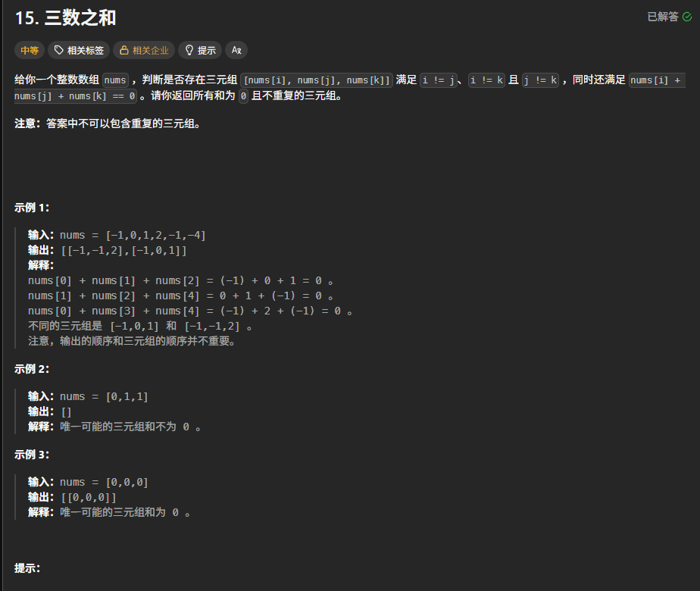
Task: Click the 示例 2 heading
Action: pos(32,369)
